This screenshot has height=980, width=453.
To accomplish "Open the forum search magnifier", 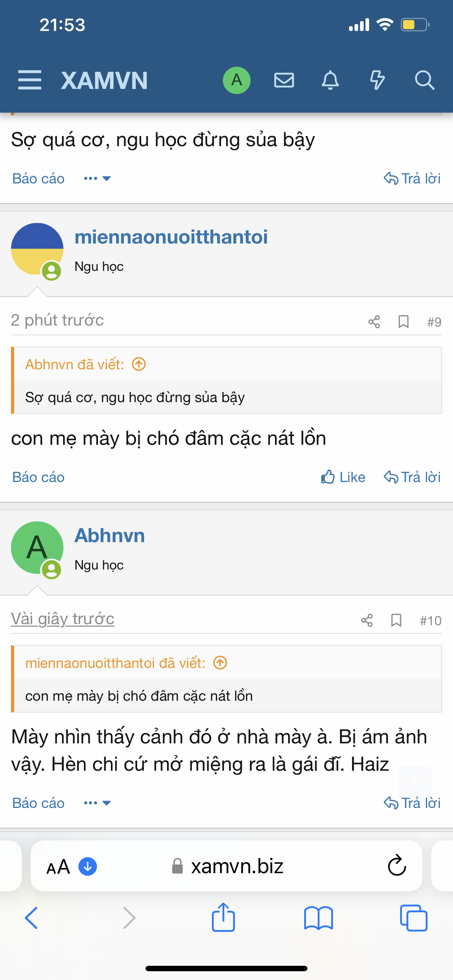I will click(x=424, y=80).
